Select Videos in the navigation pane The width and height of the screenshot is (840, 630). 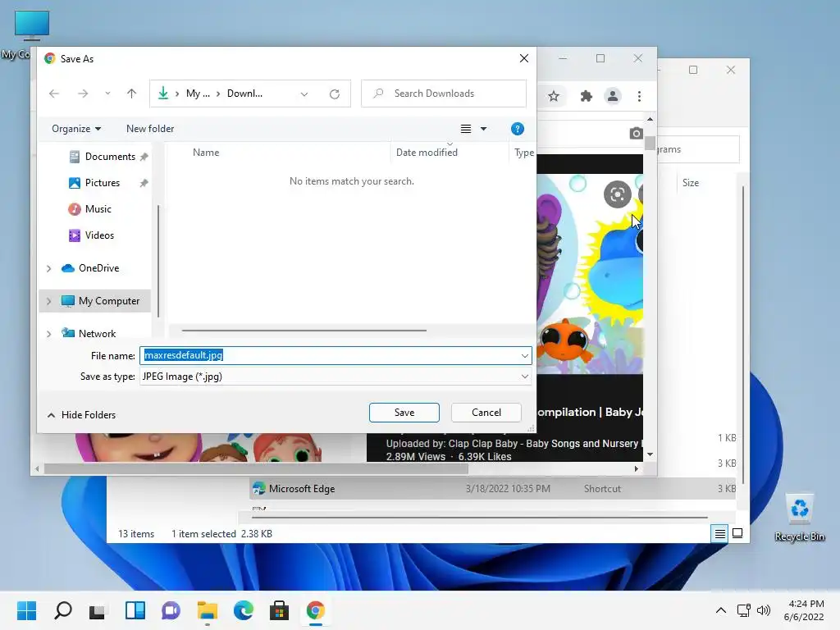99,235
